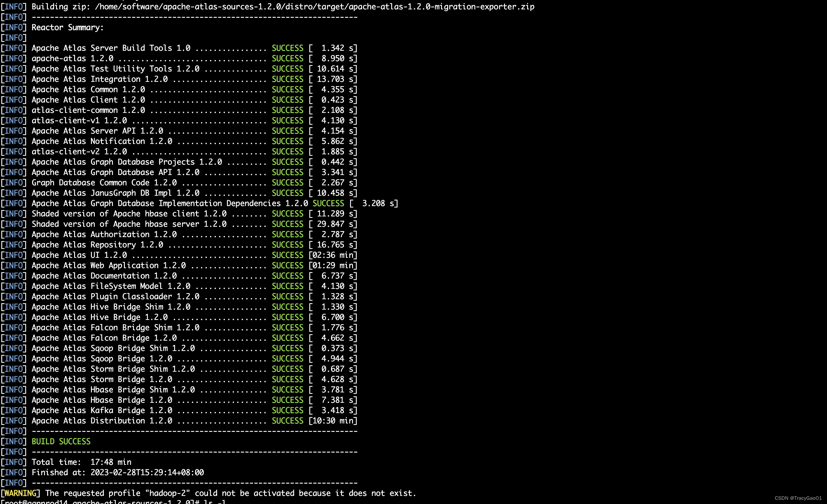Click the Apache Atlas Repository 1.2.0 line

[x=97, y=245]
